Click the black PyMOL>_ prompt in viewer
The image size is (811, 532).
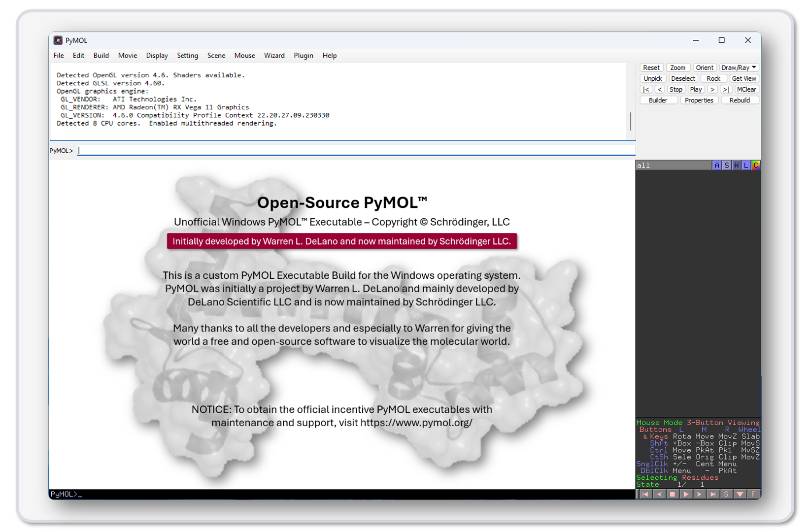66,494
